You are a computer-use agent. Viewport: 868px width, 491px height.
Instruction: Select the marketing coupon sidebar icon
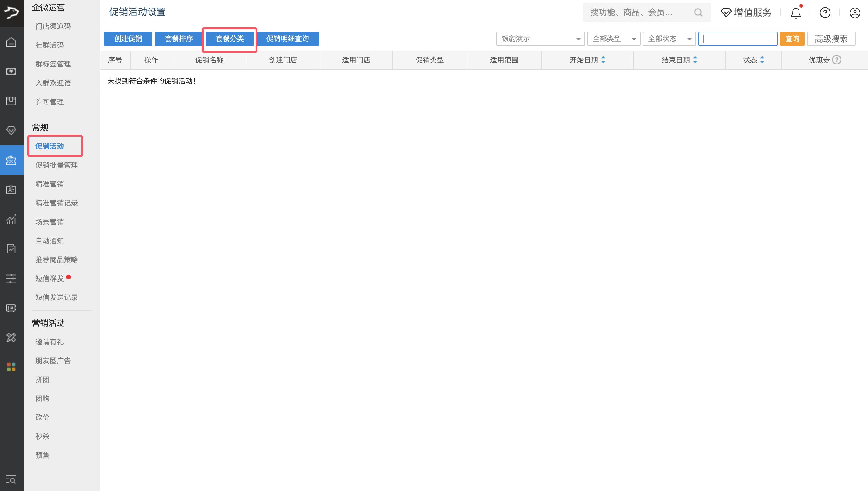click(11, 160)
